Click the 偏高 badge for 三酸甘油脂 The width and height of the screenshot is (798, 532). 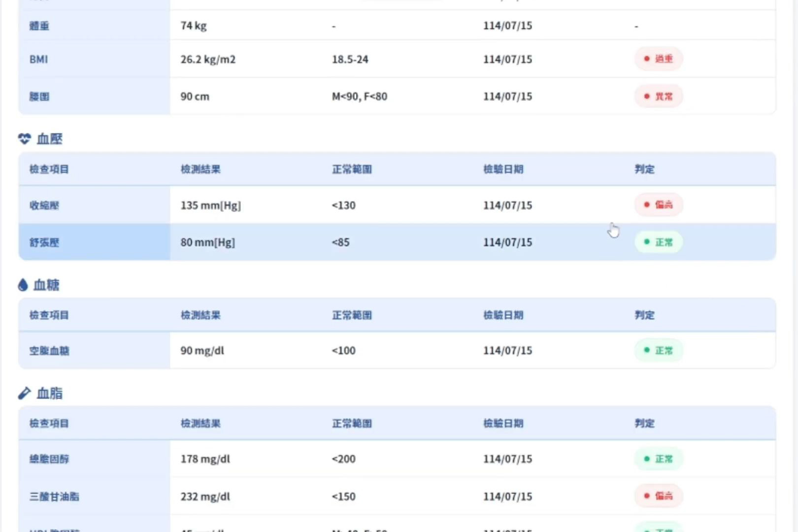[x=659, y=496]
